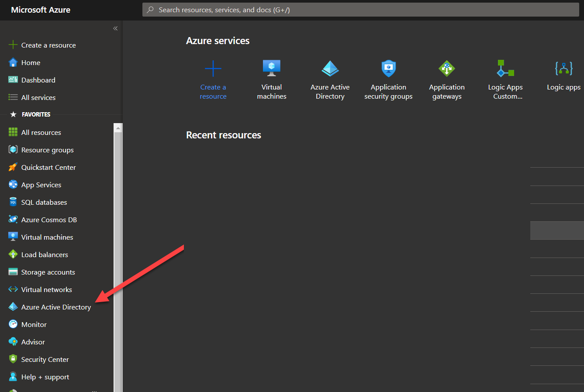Click the Storage accounts icon

pos(13,272)
